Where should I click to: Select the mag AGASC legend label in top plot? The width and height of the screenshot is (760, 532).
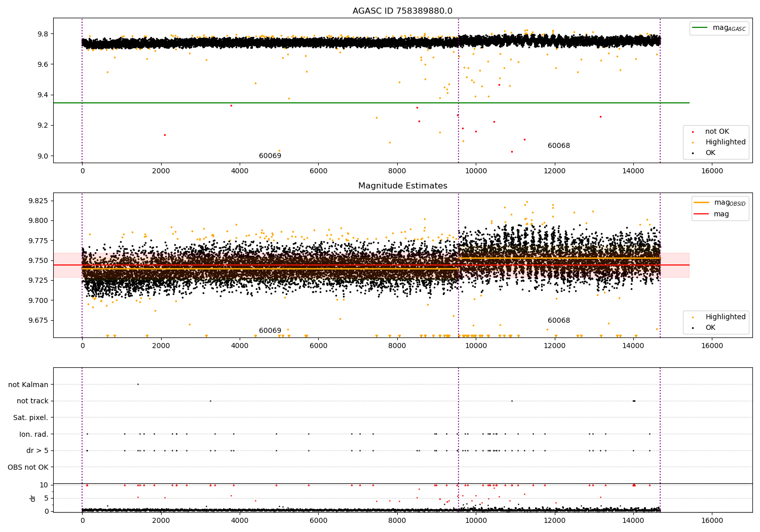pos(729,28)
